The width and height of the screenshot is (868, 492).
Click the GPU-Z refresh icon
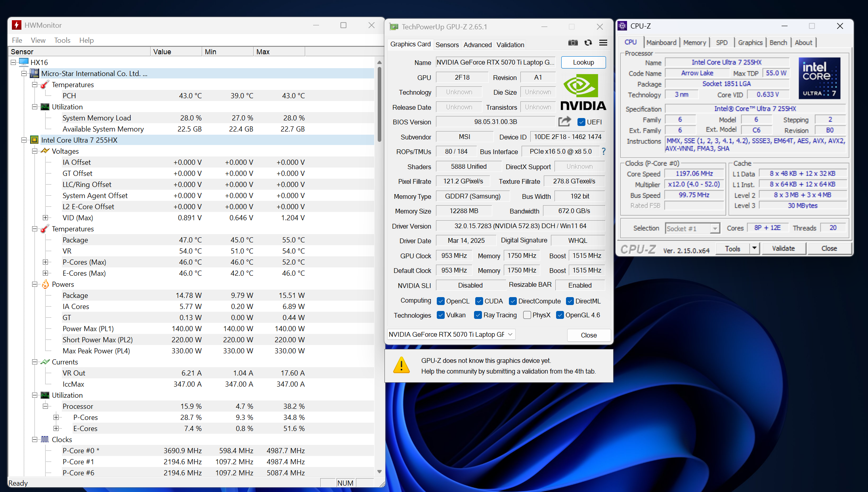588,43
